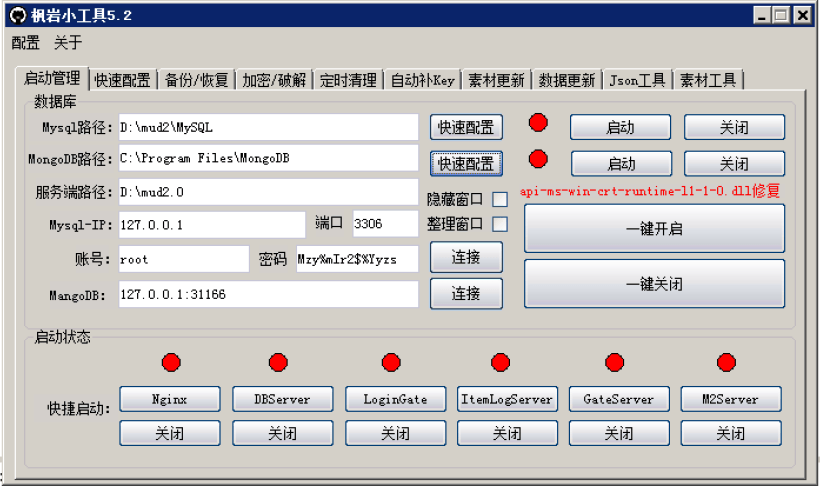
Task: Click 关闭 button under DBServer
Action: click(283, 433)
